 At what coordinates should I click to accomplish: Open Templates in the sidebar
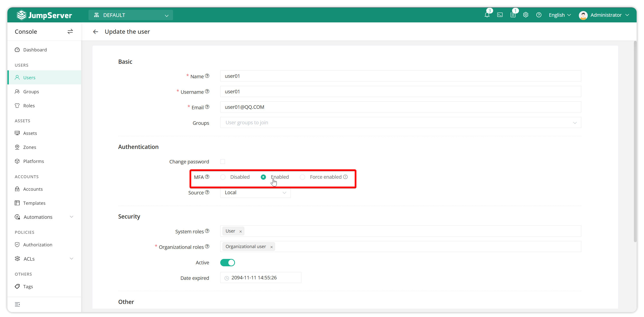44,203
